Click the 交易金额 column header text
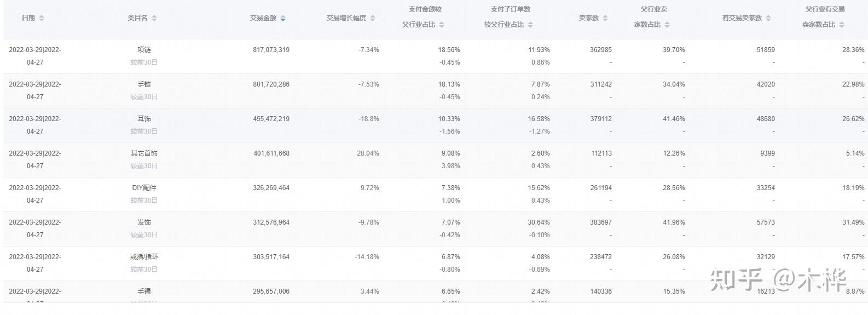 tap(263, 18)
